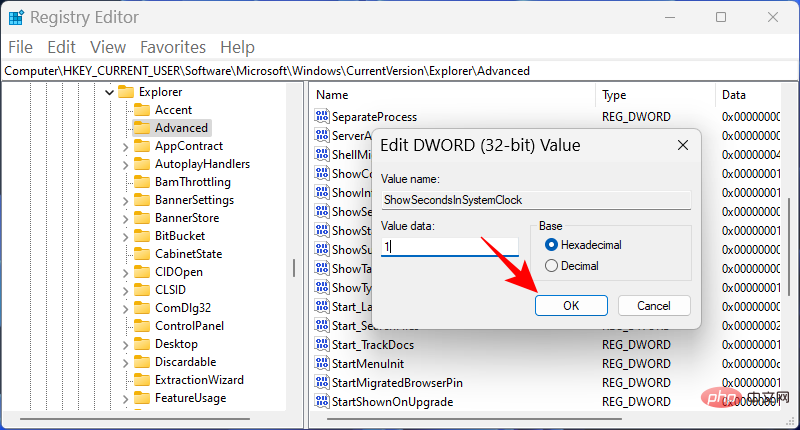
Task: Select the Advanced folder icon in tree
Action: click(141, 128)
